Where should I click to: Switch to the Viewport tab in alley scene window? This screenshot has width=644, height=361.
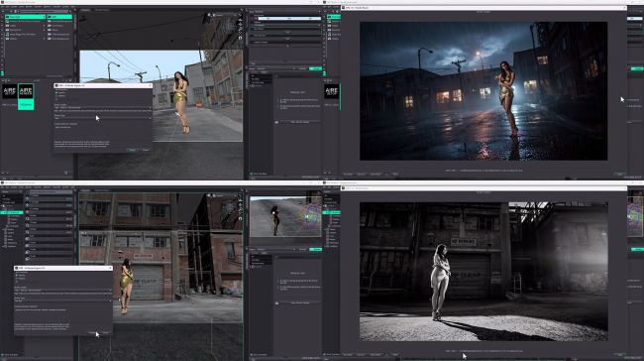[85, 190]
